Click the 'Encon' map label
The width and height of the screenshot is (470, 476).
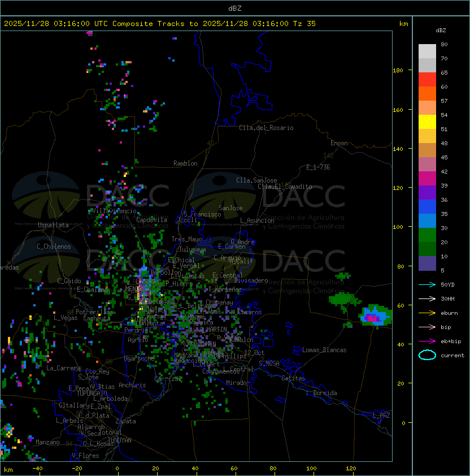pos(339,143)
